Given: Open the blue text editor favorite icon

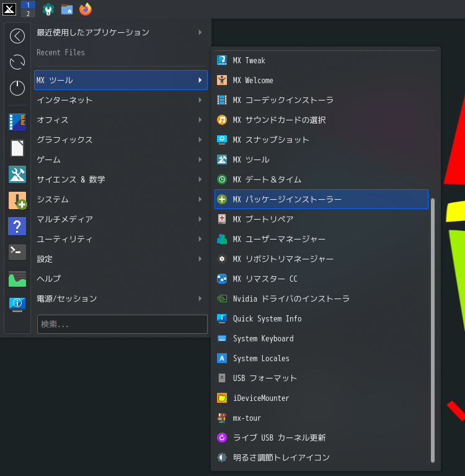Looking at the screenshot, I should tap(17, 122).
